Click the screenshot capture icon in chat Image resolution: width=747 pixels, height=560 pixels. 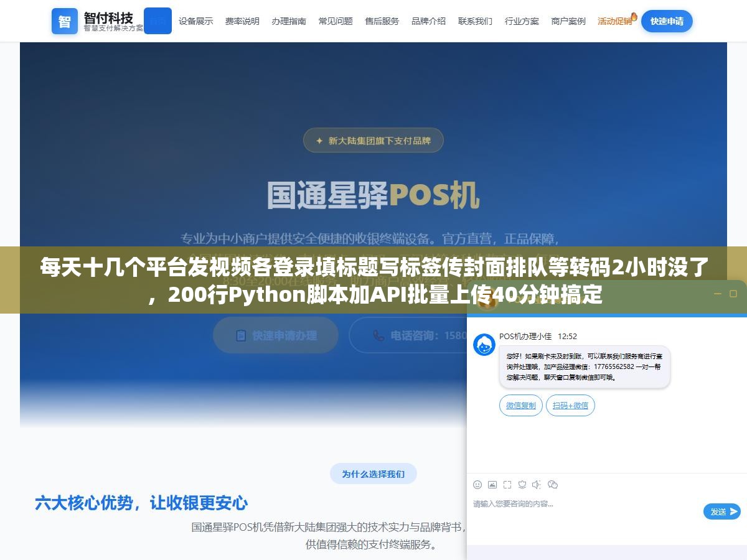(507, 485)
